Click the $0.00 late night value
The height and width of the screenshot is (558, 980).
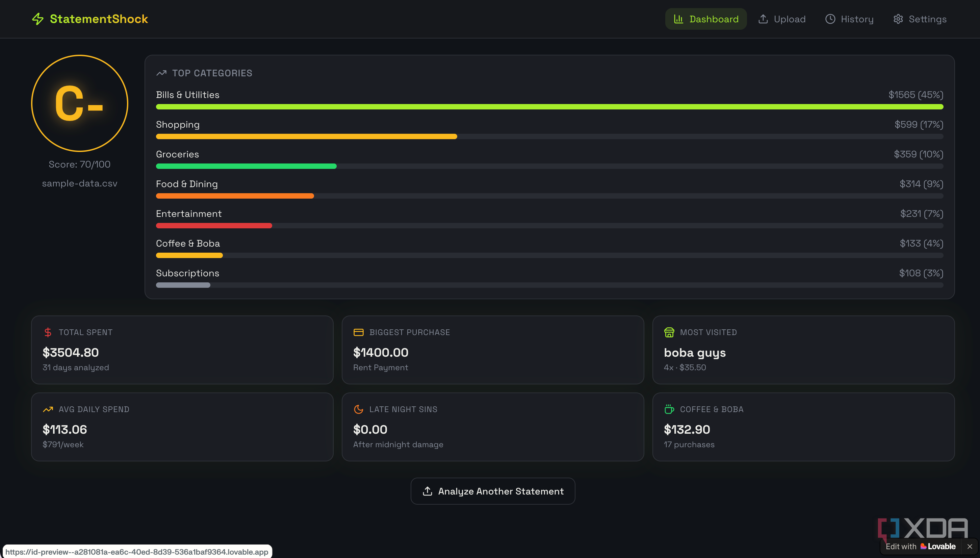(370, 429)
